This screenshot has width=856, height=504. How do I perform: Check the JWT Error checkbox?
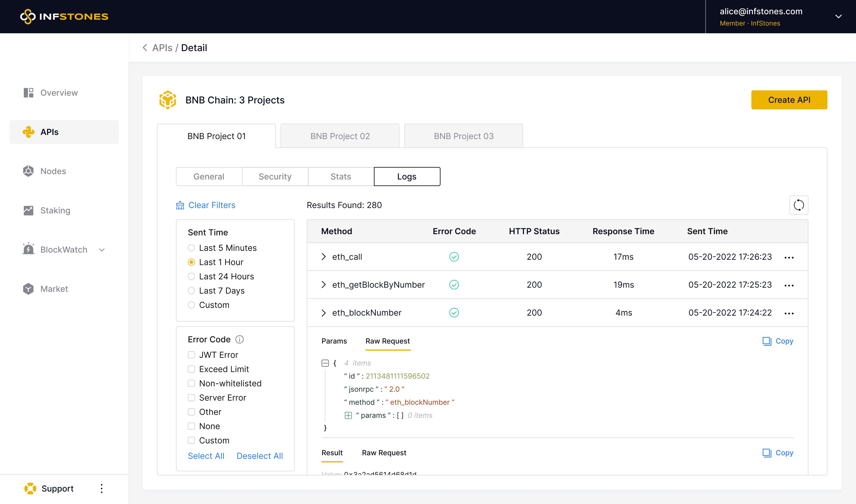click(x=192, y=355)
